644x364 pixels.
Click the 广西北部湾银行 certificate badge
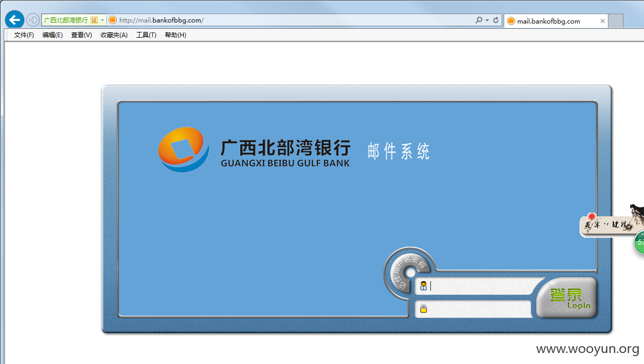pyautogui.click(x=70, y=20)
